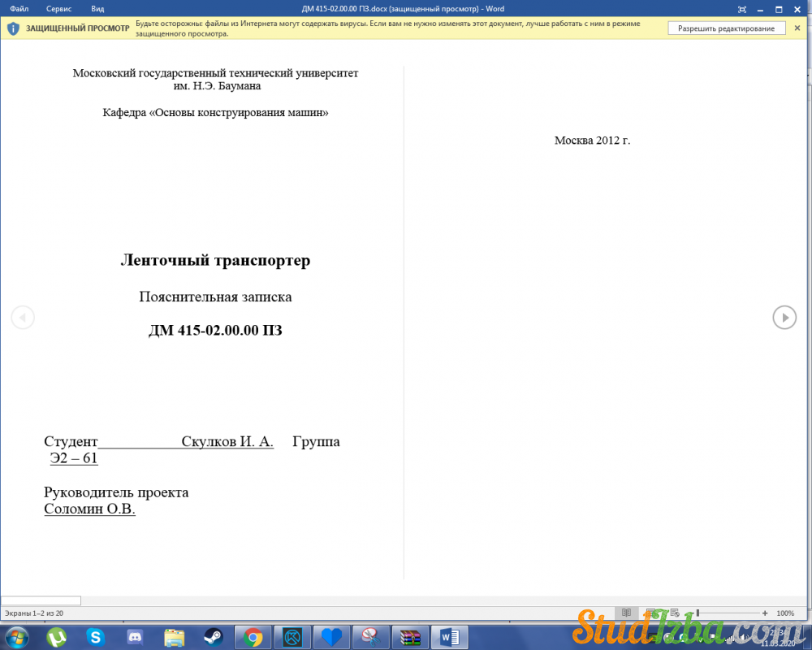812x650 pixels.
Task: Click student name Скулков И. А.
Action: click(x=227, y=442)
